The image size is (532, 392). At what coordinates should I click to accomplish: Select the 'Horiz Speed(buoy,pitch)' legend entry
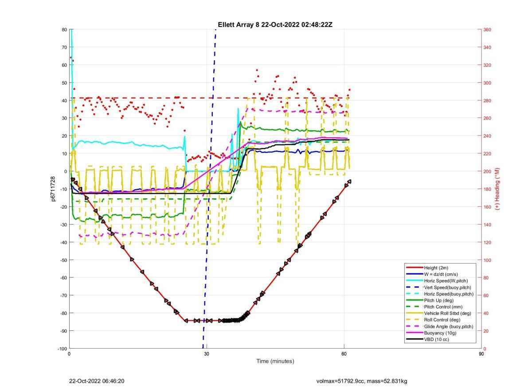[449, 294]
